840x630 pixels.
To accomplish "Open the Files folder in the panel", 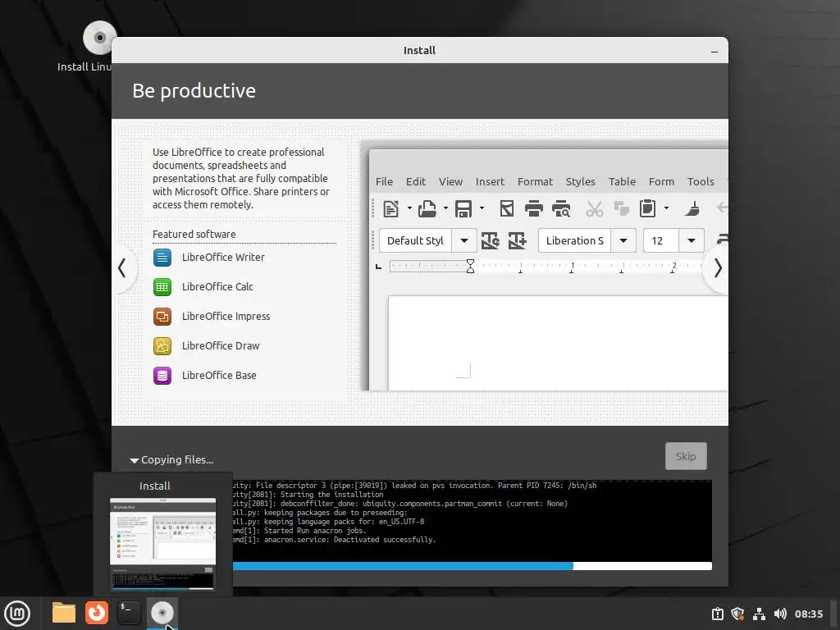I will 64,613.
